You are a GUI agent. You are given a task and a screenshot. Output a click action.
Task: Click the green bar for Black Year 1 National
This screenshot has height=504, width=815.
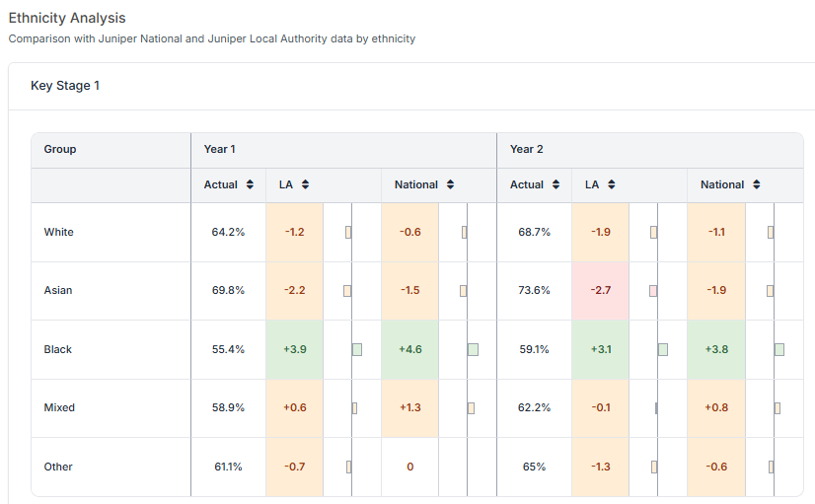click(474, 349)
